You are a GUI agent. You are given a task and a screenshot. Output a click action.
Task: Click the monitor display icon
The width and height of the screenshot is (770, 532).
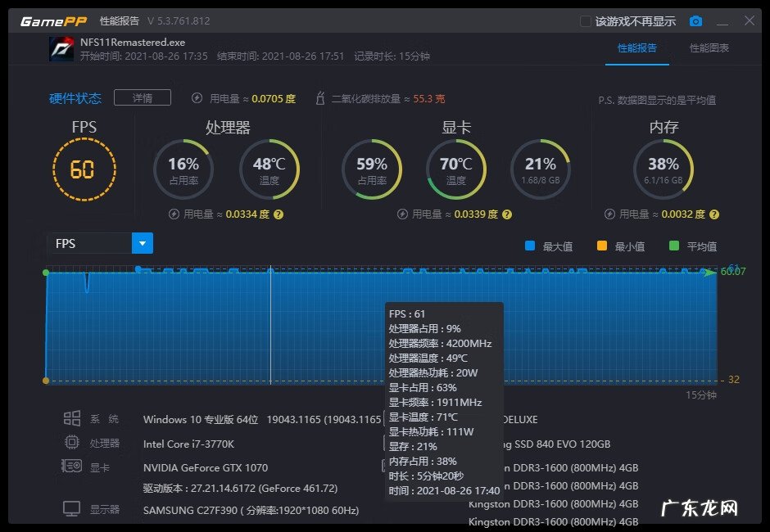pos(72,508)
